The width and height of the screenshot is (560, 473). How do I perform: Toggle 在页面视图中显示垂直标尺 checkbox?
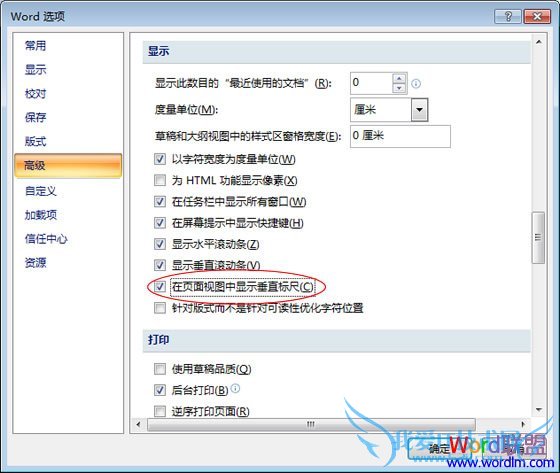pos(160,287)
